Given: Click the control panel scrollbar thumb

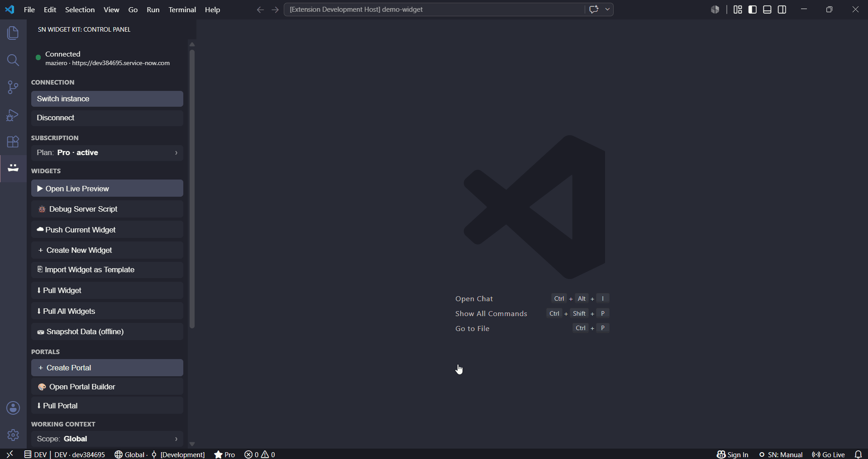Looking at the screenshot, I should coord(192,189).
